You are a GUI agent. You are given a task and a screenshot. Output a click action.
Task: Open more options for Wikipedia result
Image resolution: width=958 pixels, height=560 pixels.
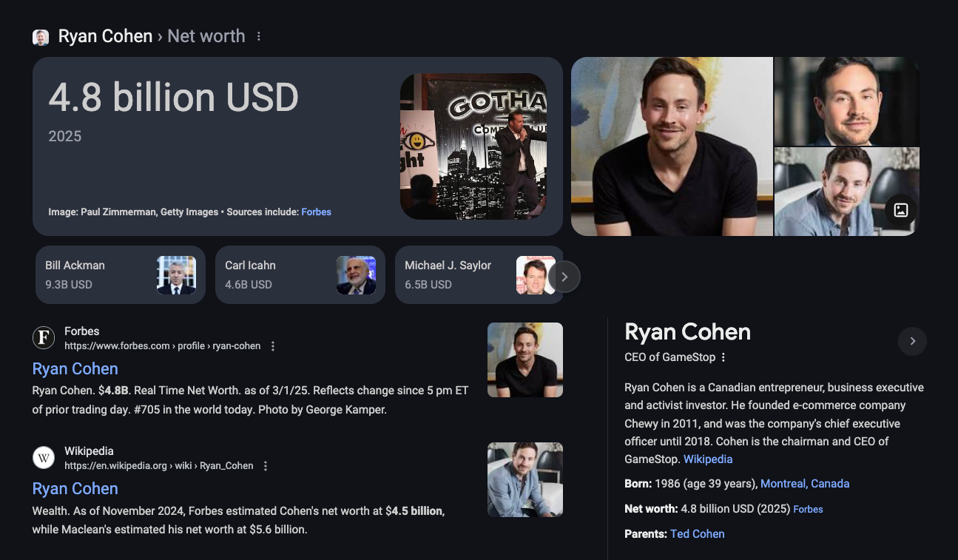click(x=266, y=466)
